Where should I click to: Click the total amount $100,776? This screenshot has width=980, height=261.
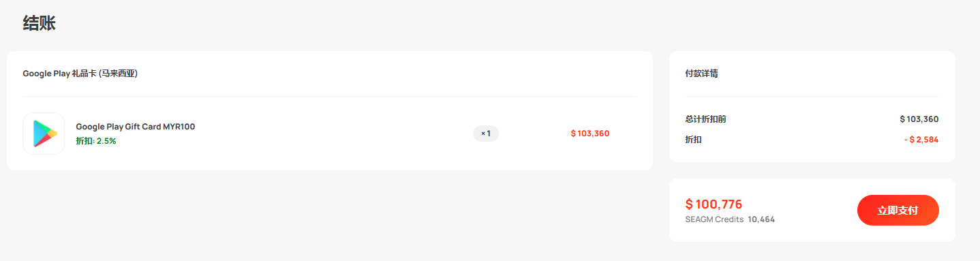[714, 204]
